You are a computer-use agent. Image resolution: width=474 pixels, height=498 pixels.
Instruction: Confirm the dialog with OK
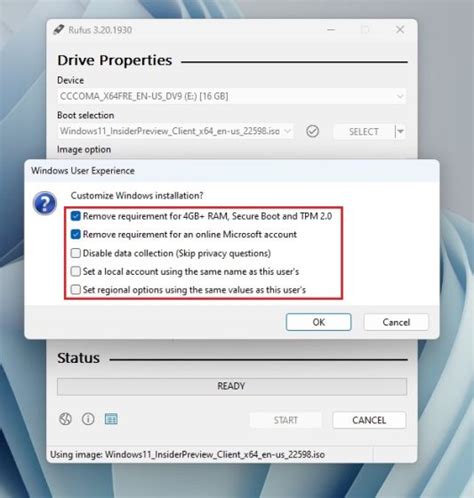click(x=318, y=322)
